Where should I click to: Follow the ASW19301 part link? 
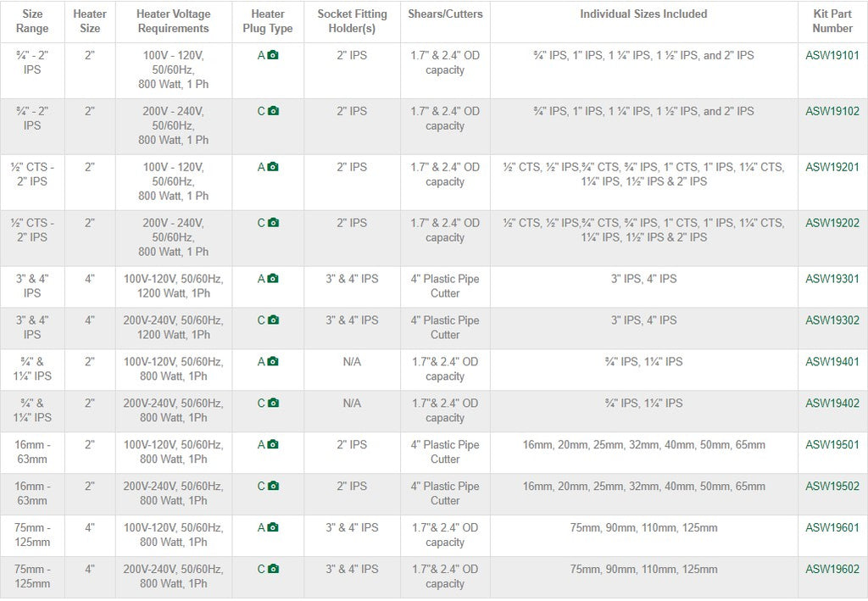pos(832,279)
